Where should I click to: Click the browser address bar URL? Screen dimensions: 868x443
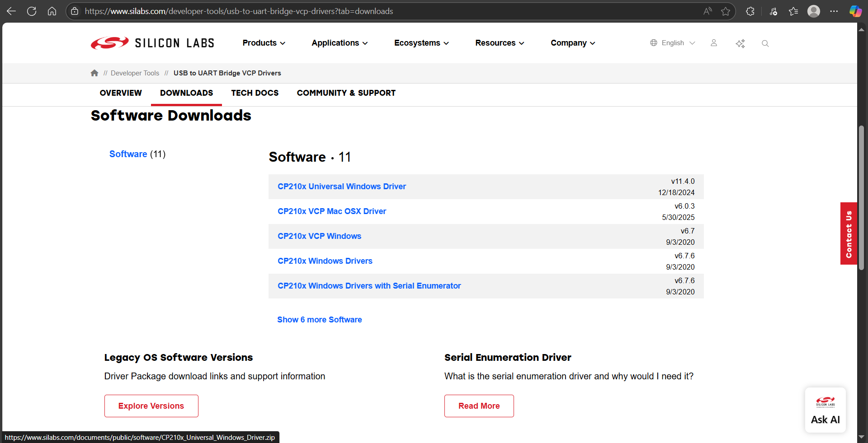click(239, 11)
